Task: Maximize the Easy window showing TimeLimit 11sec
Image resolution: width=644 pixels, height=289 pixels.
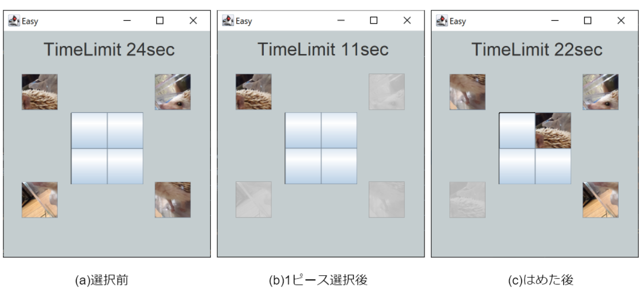Action: point(373,21)
